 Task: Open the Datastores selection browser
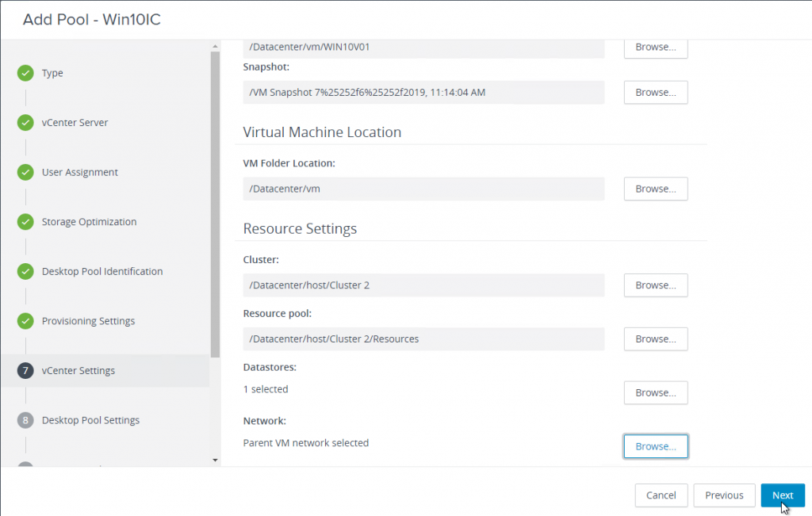[x=655, y=392]
